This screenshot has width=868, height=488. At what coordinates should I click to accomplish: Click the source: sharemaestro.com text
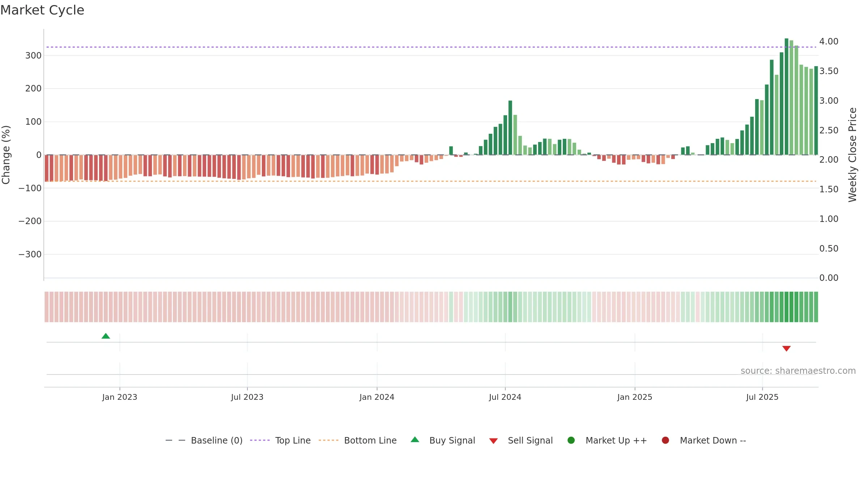(798, 371)
